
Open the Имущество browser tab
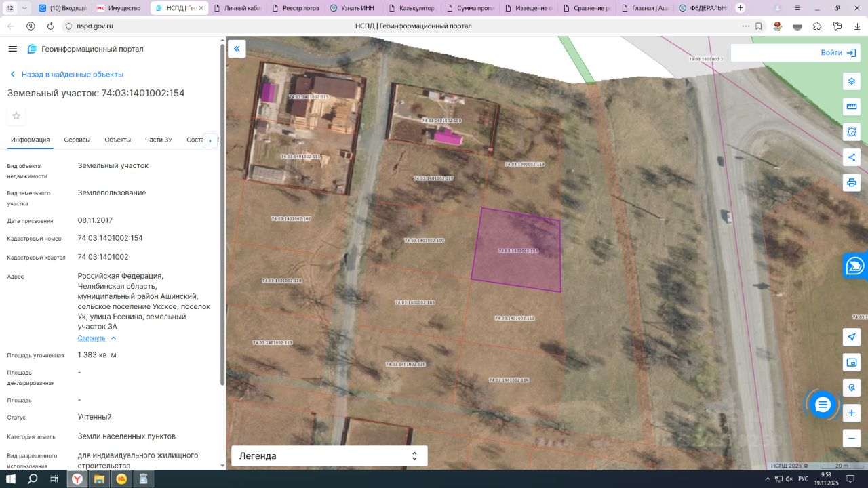pyautogui.click(x=119, y=8)
